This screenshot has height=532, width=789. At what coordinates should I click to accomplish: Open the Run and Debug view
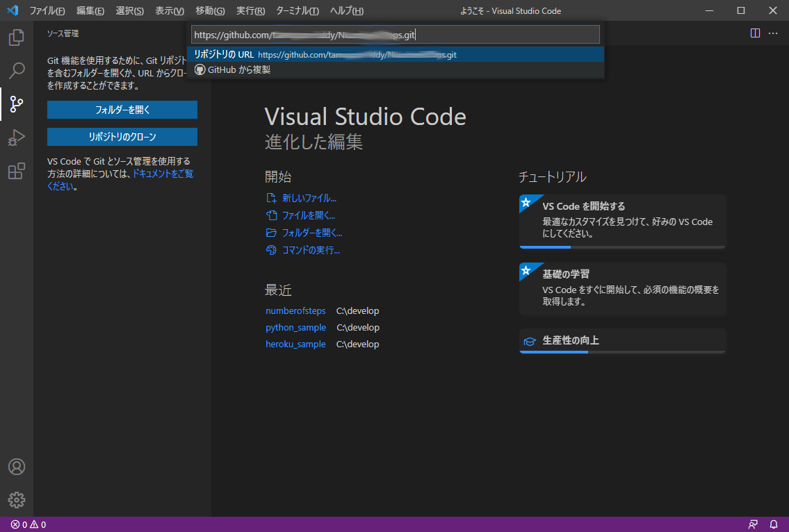coord(17,138)
